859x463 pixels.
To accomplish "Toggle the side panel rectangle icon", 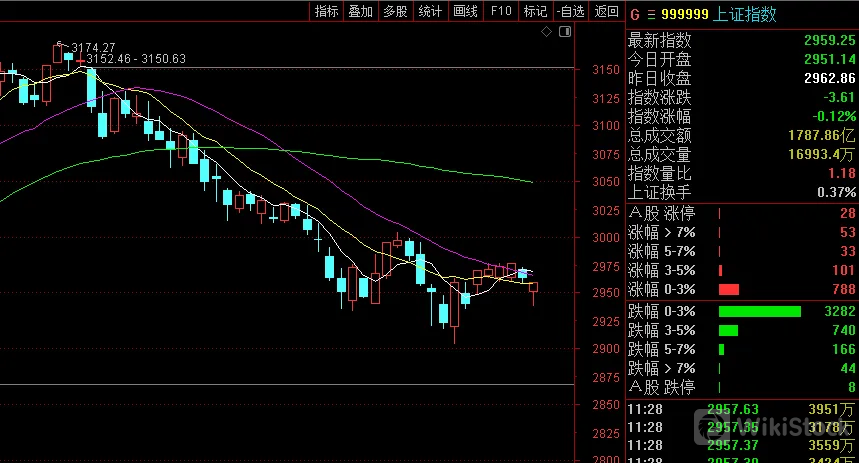I will tap(564, 33).
